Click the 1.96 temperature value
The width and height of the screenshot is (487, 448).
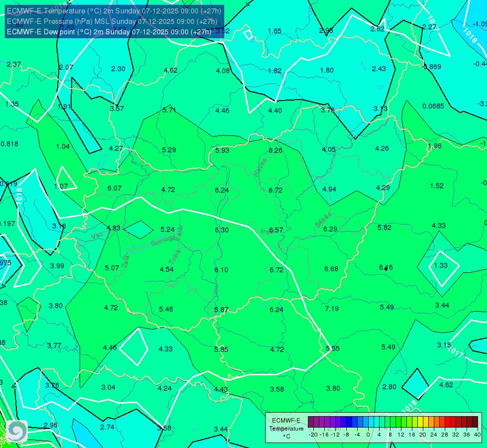(x=434, y=146)
